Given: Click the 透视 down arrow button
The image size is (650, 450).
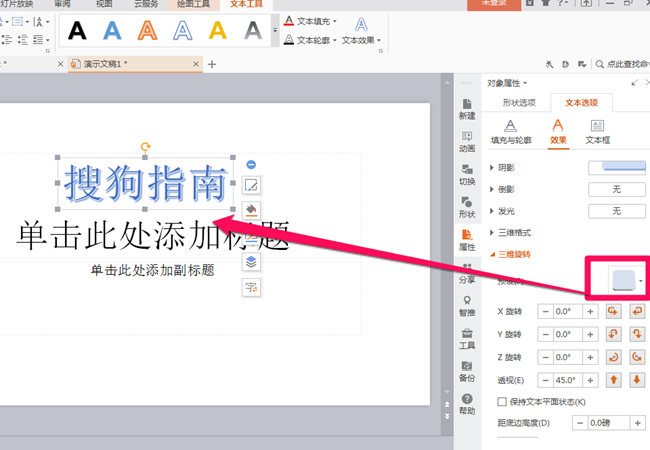Looking at the screenshot, I should pos(637,380).
